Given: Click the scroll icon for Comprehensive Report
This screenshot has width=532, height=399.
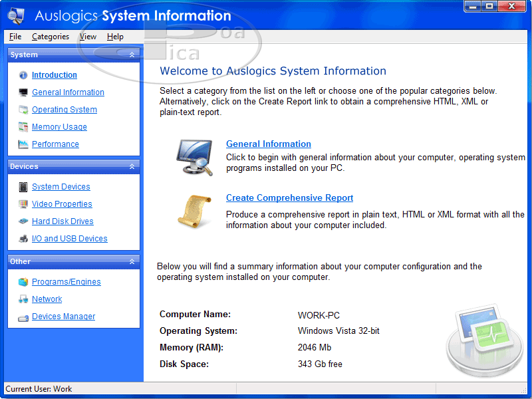Looking at the screenshot, I should pos(194,210).
